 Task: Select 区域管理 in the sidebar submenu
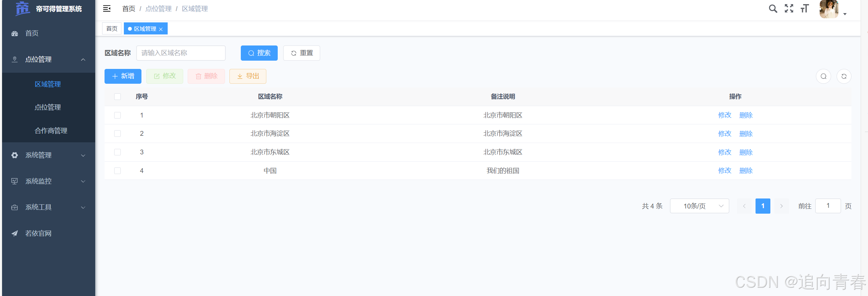48,84
